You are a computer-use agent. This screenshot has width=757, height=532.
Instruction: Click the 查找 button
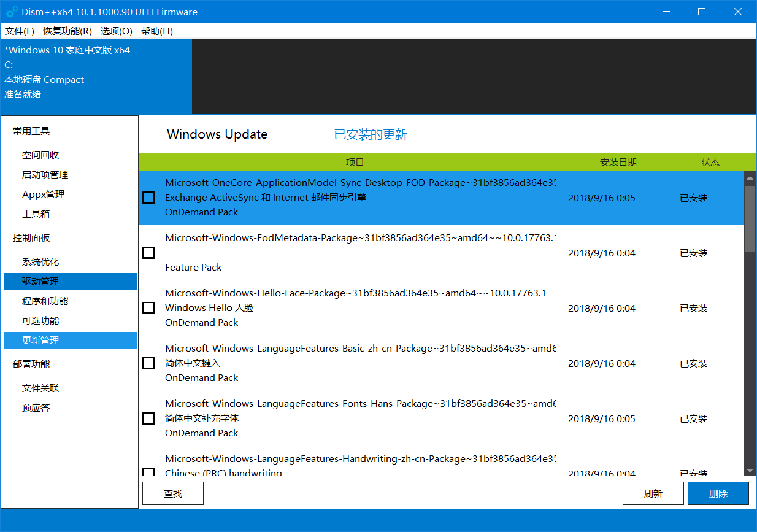click(173, 493)
